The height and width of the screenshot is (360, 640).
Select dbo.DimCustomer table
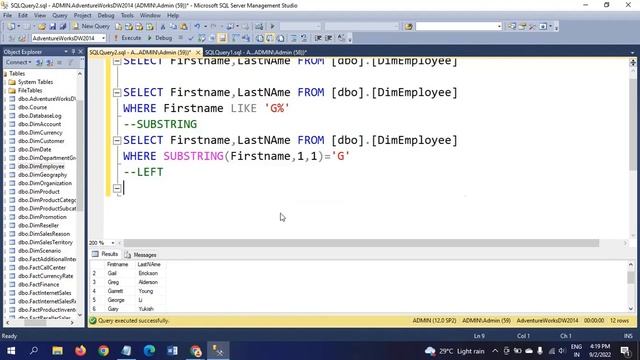pos(41,141)
